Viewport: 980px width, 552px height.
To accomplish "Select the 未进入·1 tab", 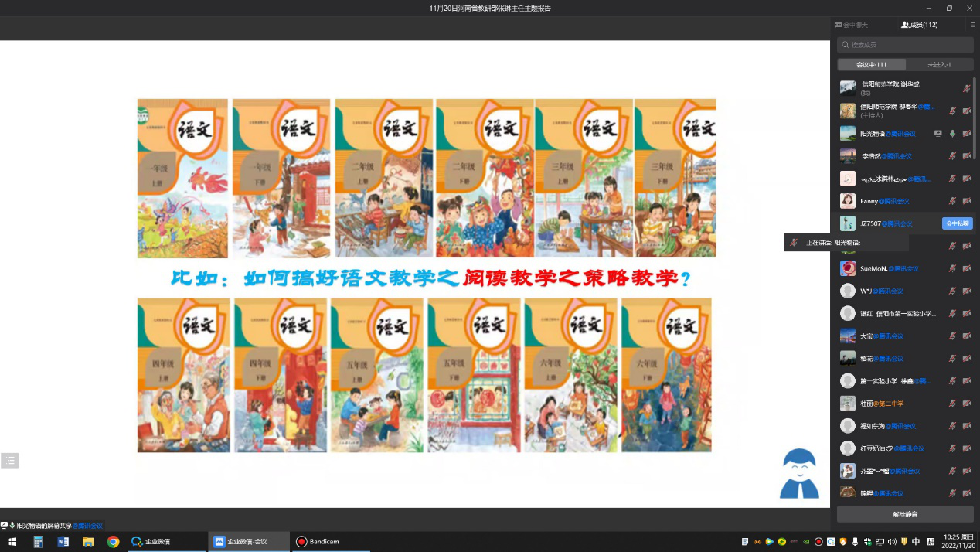I will click(939, 65).
